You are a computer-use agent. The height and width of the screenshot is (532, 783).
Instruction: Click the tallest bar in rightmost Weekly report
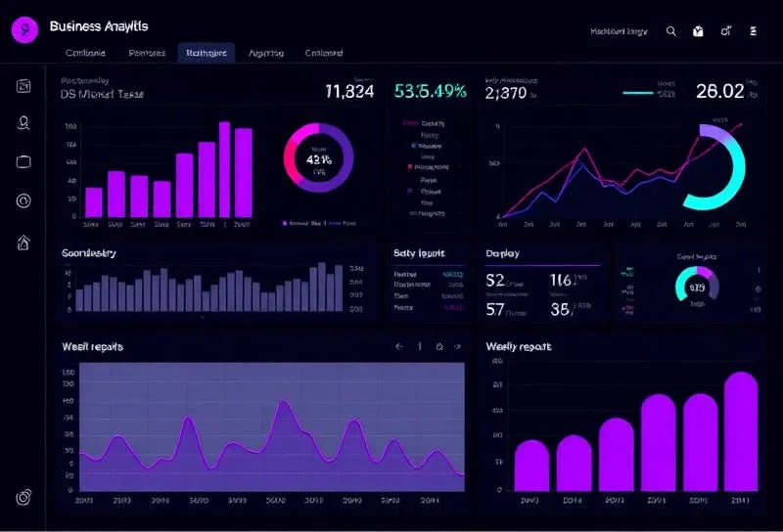[741, 430]
